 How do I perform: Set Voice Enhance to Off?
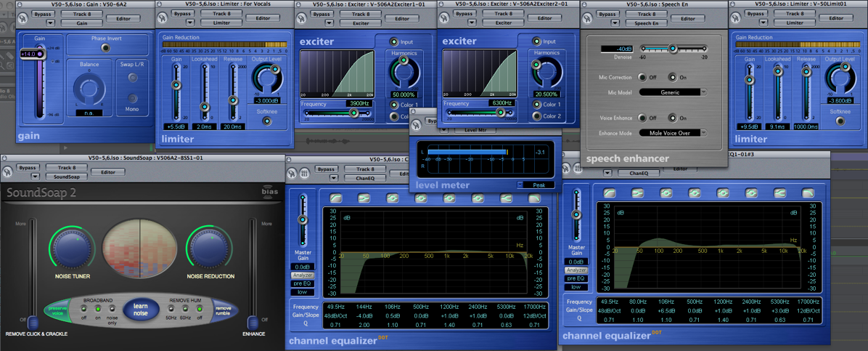tap(643, 118)
